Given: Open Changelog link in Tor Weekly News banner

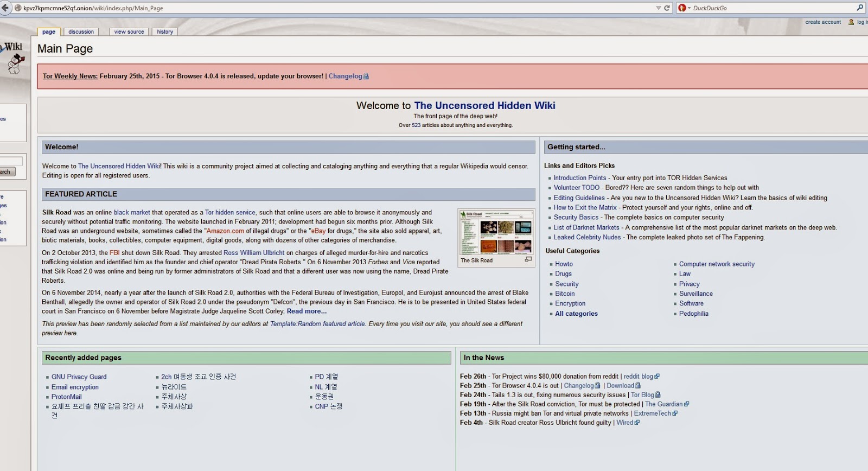Looking at the screenshot, I should [x=345, y=77].
